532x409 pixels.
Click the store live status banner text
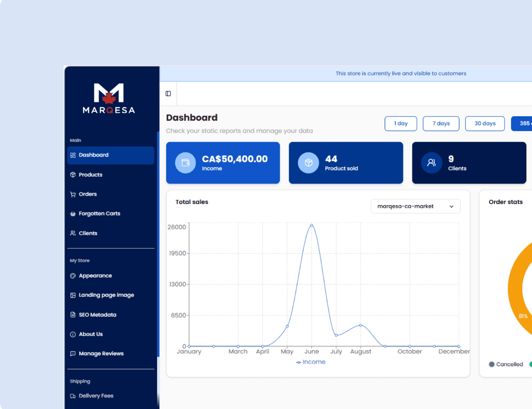pyautogui.click(x=401, y=73)
